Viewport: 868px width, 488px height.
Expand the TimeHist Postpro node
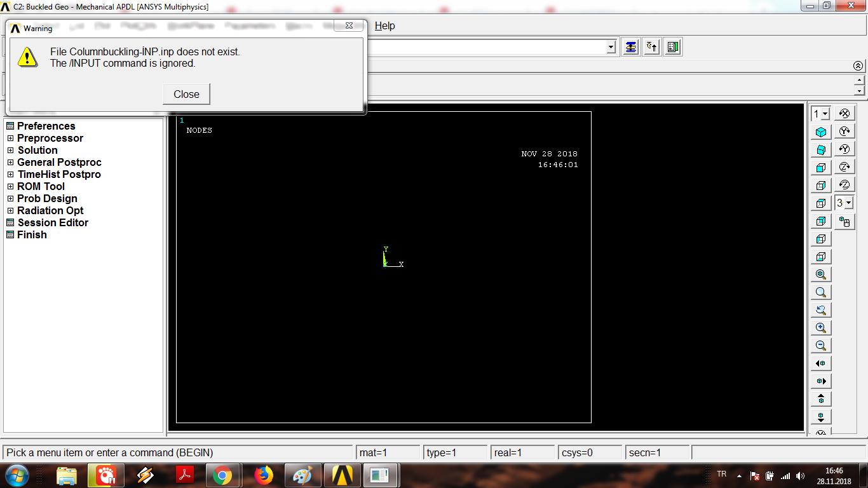(x=10, y=174)
